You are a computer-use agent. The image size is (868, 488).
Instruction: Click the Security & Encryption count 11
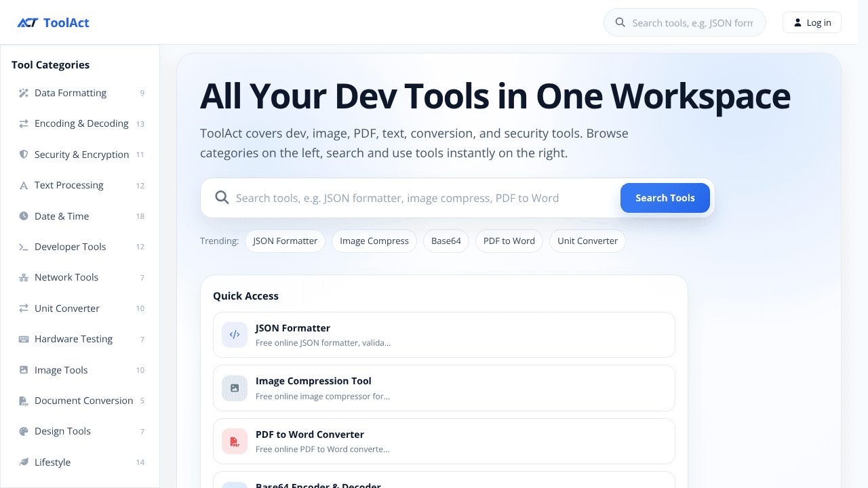(140, 155)
